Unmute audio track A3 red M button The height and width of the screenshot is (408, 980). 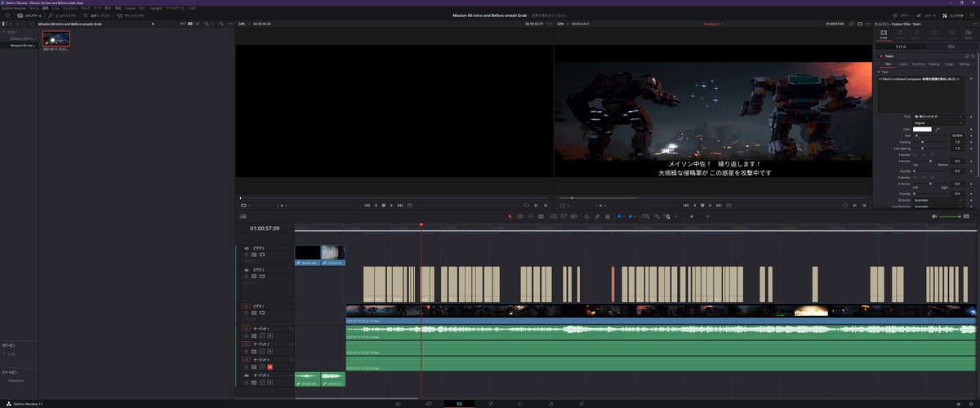pos(270,367)
